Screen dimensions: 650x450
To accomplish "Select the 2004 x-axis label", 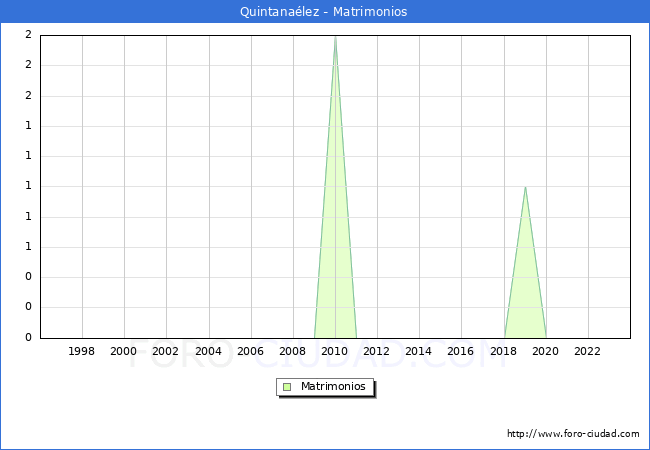I will pyautogui.click(x=209, y=351).
